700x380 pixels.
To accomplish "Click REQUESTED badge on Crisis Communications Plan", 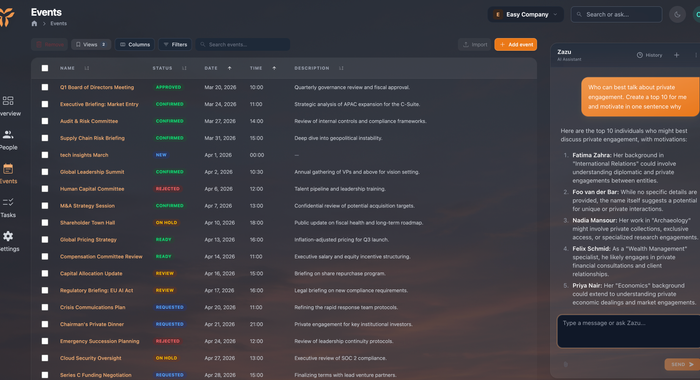I will point(170,307).
